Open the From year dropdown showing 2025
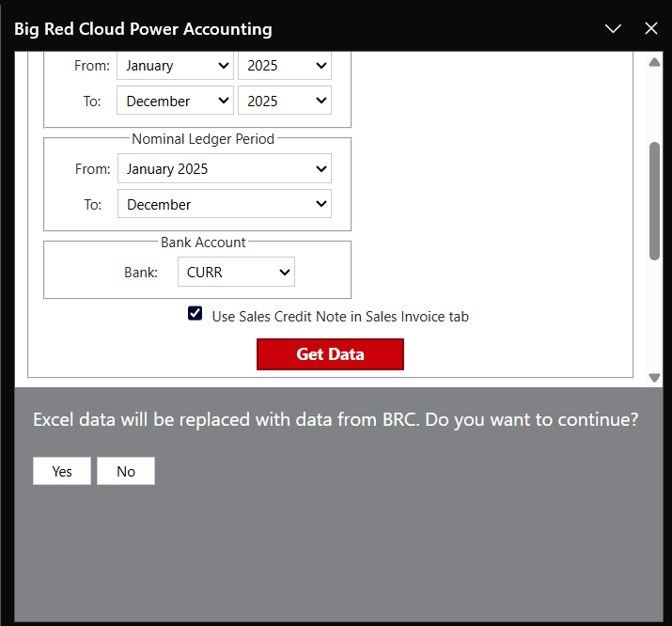The width and height of the screenshot is (672, 626). pyautogui.click(x=285, y=66)
